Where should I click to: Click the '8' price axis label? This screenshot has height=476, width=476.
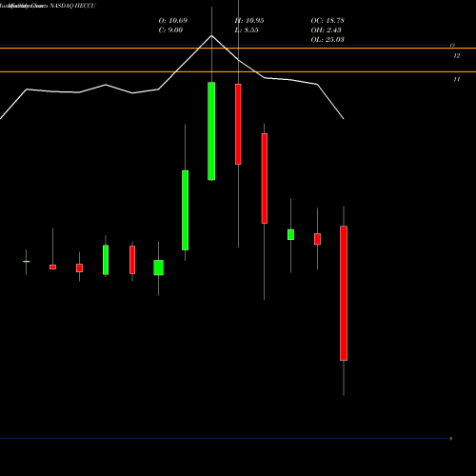click(x=450, y=439)
